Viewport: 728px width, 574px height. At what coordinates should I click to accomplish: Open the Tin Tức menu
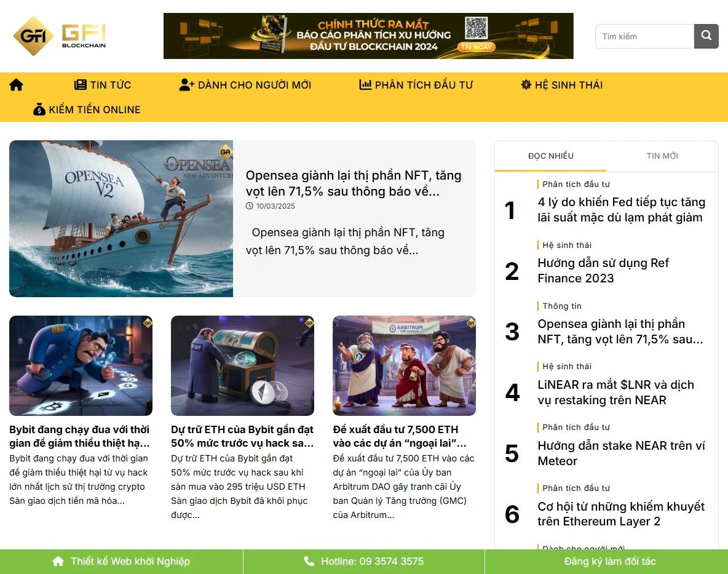click(x=103, y=85)
